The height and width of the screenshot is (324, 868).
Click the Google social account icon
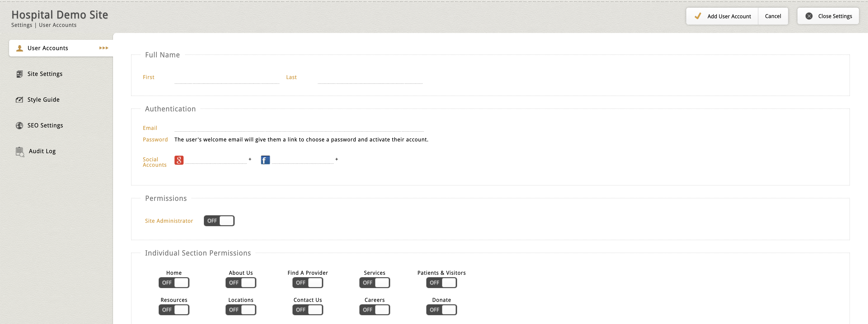point(179,160)
